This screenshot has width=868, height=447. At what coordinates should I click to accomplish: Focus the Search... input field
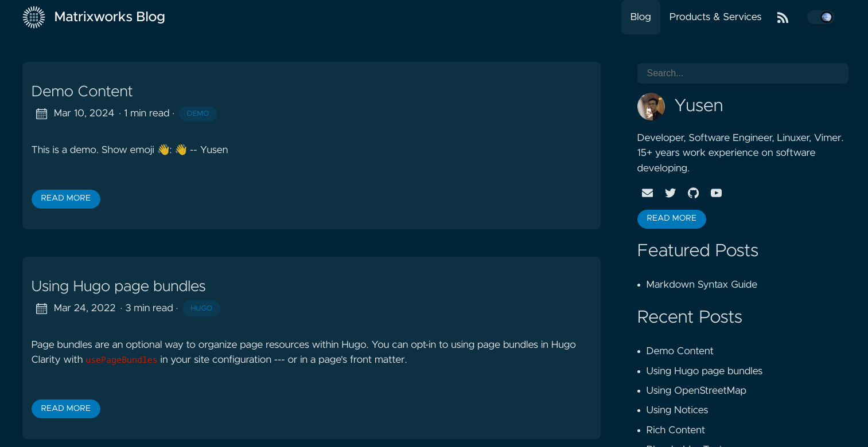[742, 73]
